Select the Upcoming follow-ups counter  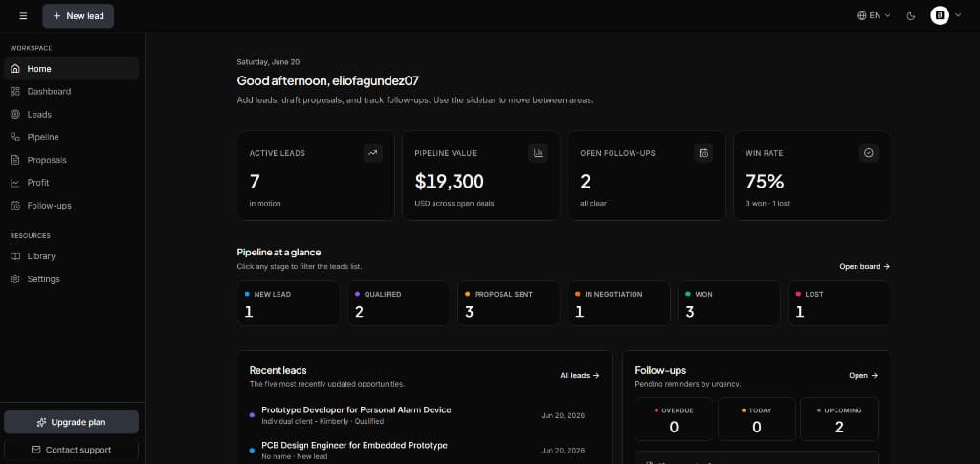coord(839,419)
